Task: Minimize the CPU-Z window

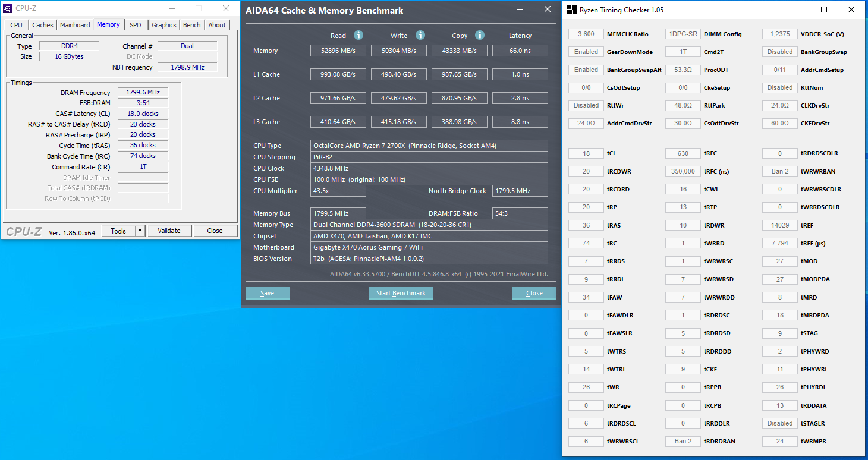Action: click(x=172, y=8)
